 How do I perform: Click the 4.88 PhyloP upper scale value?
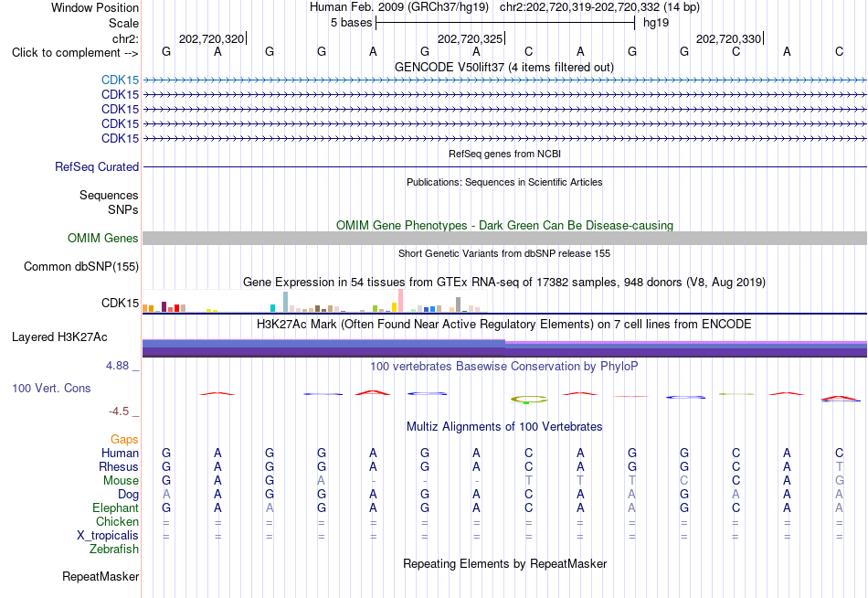(117, 366)
